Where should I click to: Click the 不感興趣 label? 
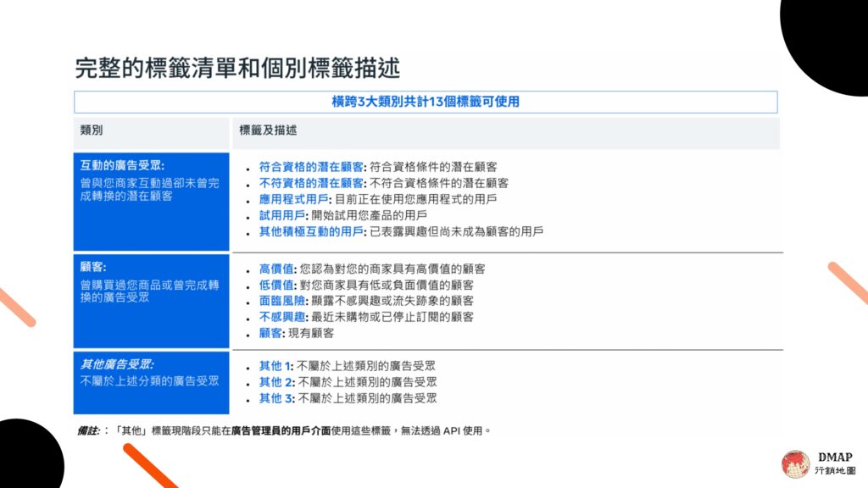coord(283,317)
